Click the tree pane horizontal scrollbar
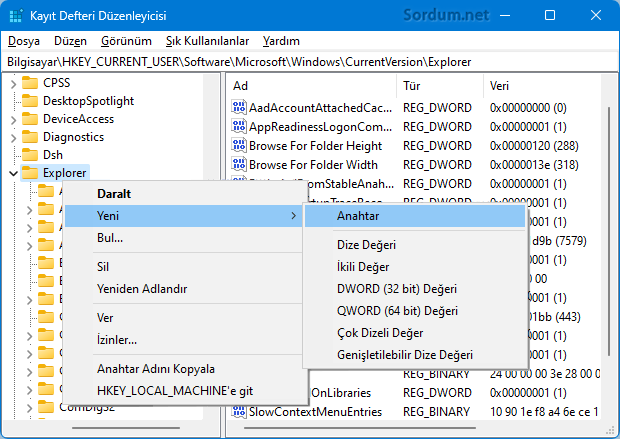The image size is (620, 439). tap(126, 428)
